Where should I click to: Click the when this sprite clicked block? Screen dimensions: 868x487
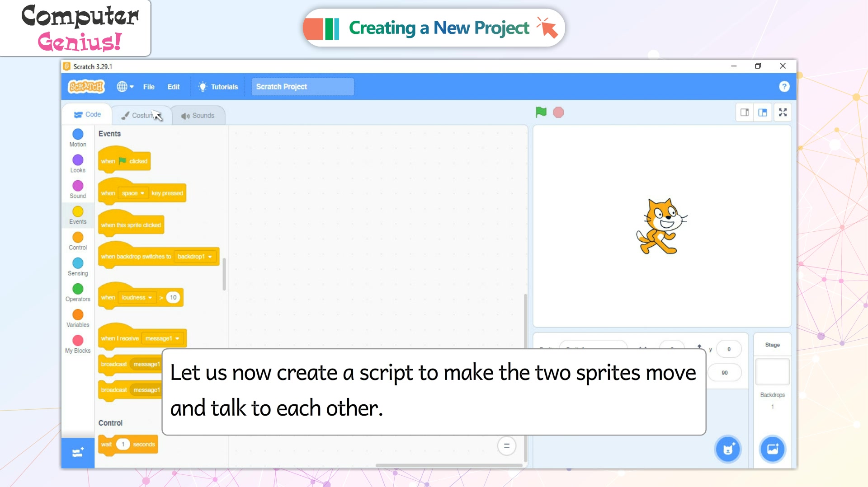tap(131, 225)
